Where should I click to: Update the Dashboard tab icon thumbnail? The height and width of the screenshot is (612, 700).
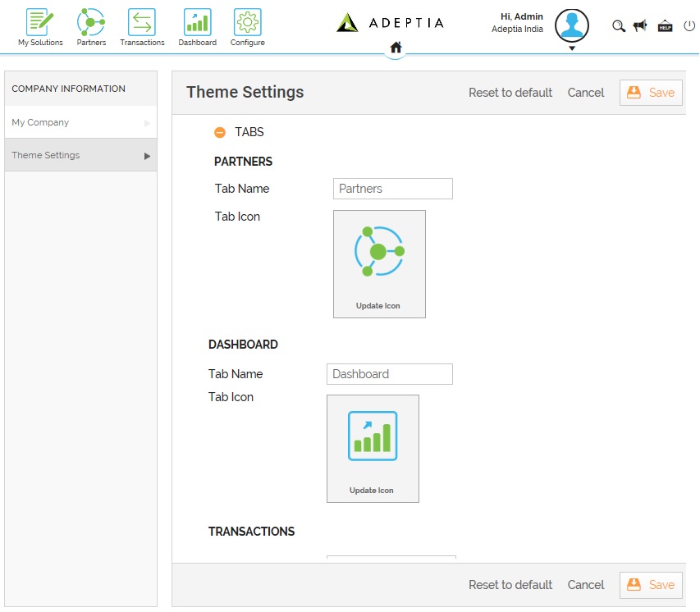(x=373, y=449)
